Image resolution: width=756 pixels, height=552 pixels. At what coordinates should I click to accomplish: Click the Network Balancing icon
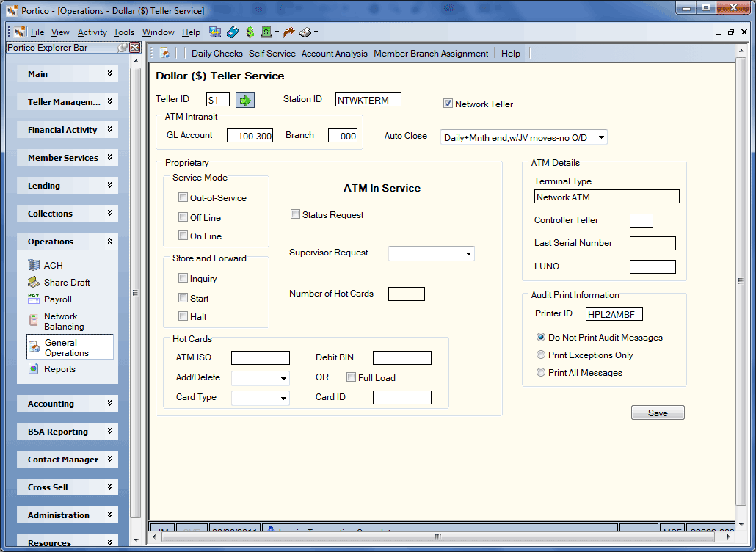(x=34, y=320)
